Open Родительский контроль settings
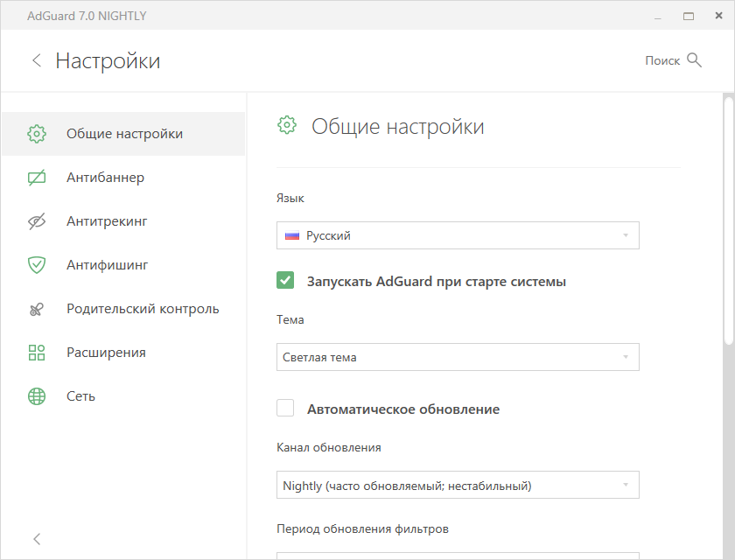The width and height of the screenshot is (735, 560). (123, 309)
